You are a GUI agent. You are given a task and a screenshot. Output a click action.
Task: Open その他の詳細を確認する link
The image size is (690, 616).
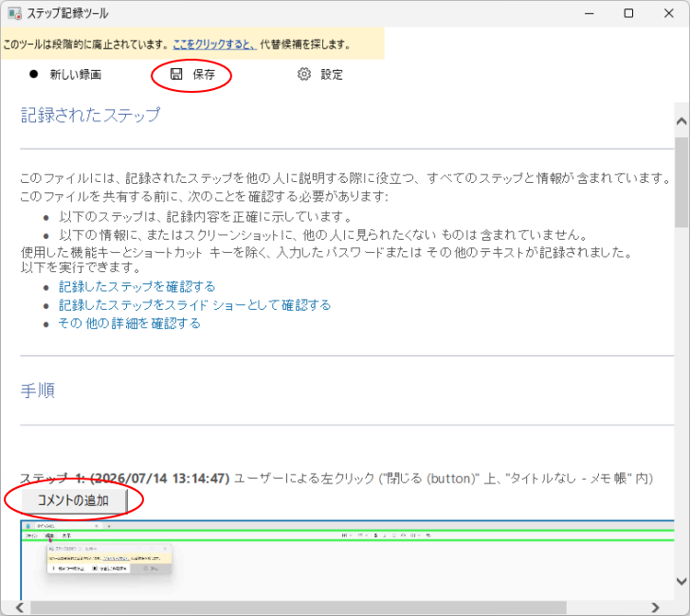(129, 323)
